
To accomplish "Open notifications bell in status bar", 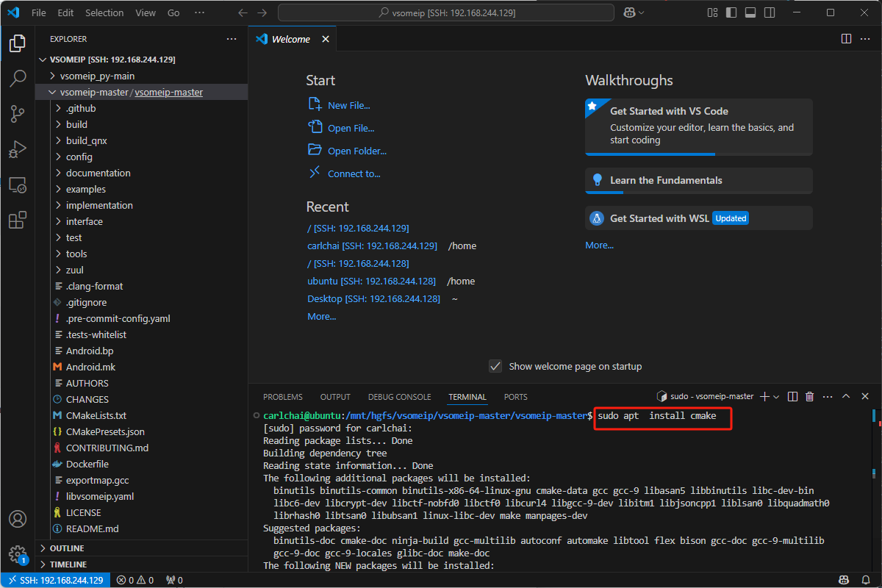I will pos(866,580).
